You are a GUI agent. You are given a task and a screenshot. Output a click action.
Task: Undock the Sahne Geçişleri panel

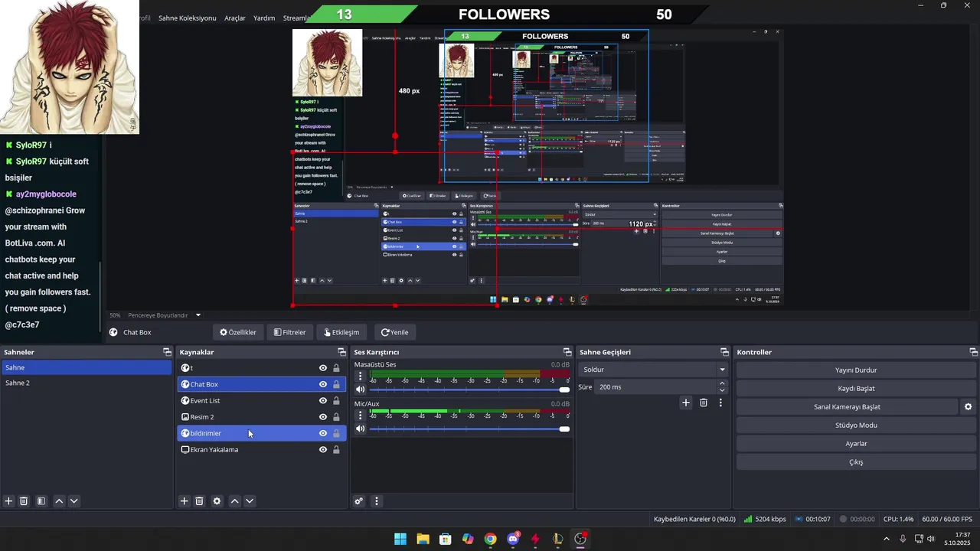coord(724,352)
